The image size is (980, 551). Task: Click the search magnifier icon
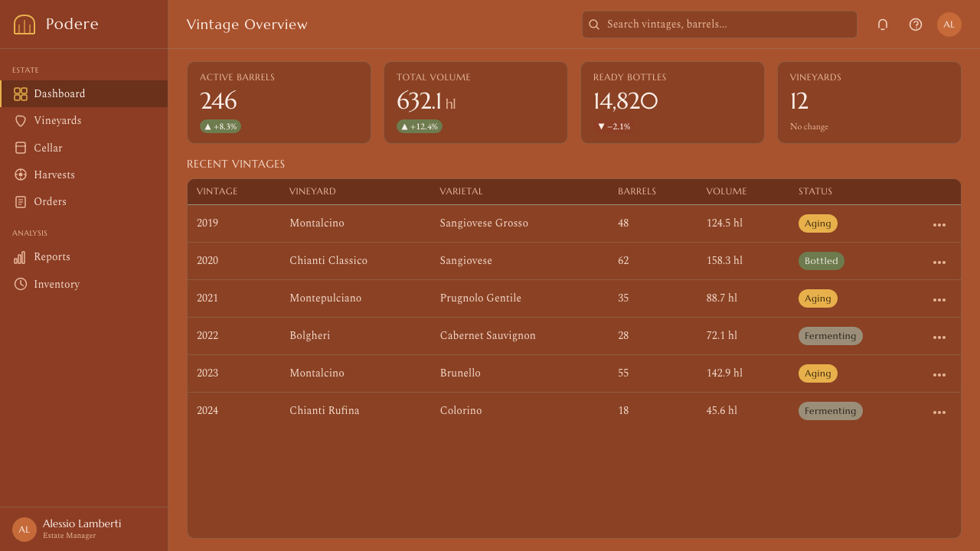[594, 24]
